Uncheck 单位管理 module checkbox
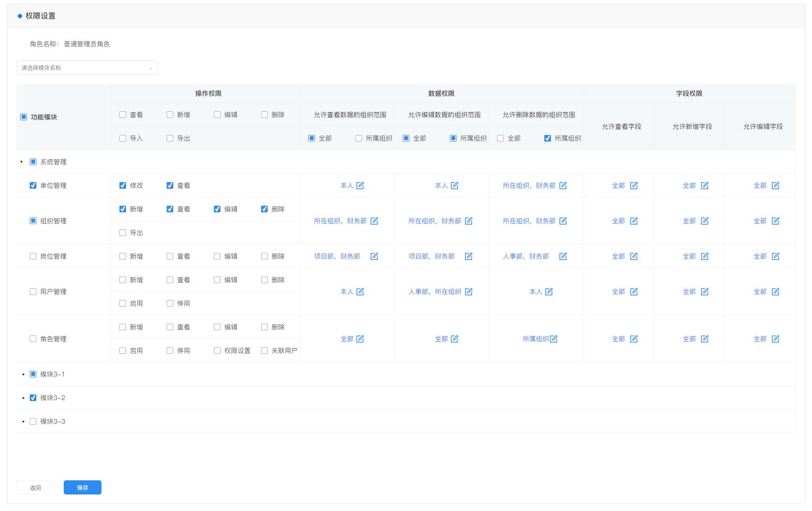The width and height of the screenshot is (812, 511). click(x=33, y=185)
